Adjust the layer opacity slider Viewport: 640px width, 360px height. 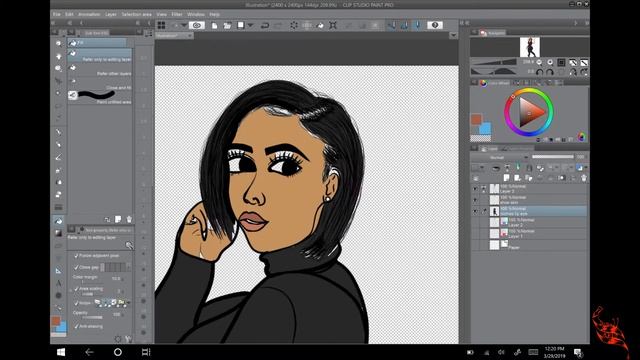tap(553, 157)
